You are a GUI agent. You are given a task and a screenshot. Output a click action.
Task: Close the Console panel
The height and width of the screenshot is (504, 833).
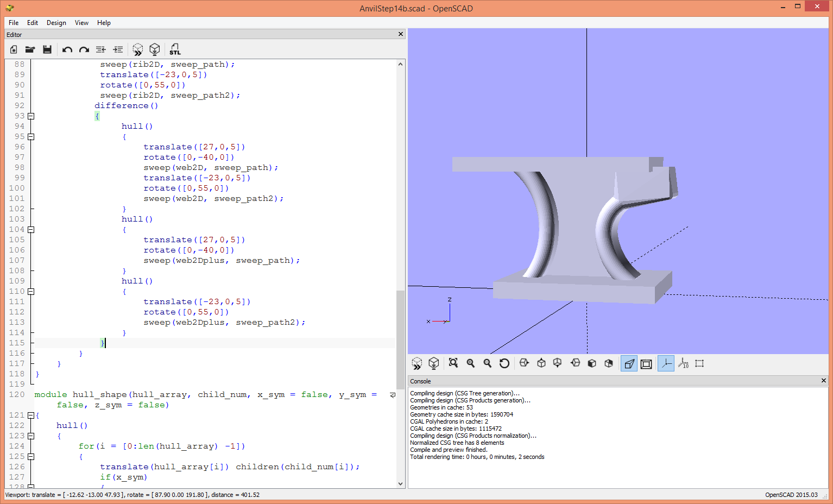tap(825, 381)
